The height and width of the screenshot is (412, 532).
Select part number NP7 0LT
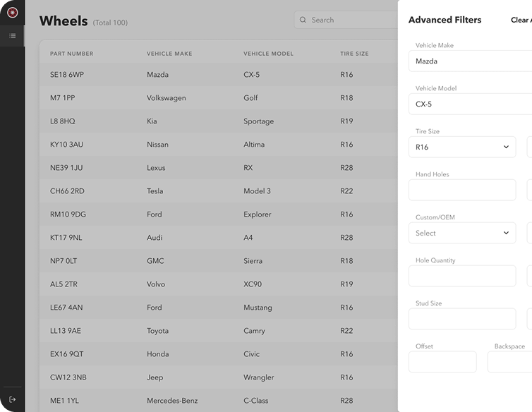pyautogui.click(x=64, y=261)
